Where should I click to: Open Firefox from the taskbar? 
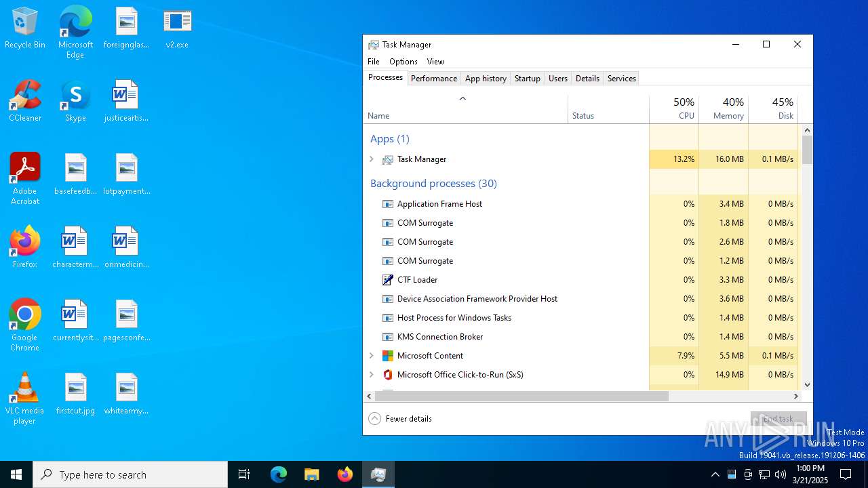click(345, 474)
